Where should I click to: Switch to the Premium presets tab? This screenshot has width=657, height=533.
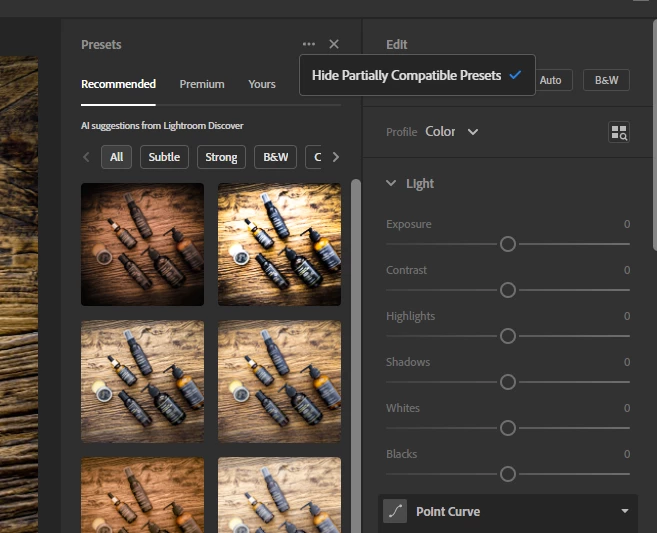(x=202, y=84)
